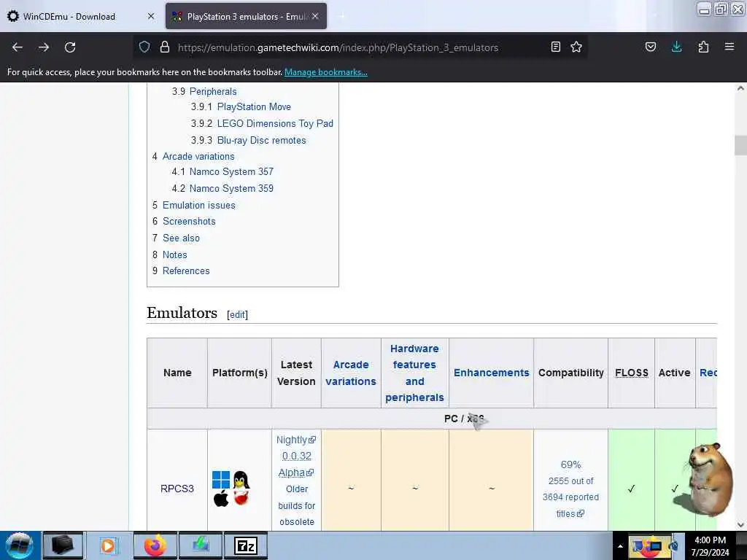The height and width of the screenshot is (560, 747).
Task: Open the media player taskbar icon
Action: pyautogui.click(x=108, y=545)
